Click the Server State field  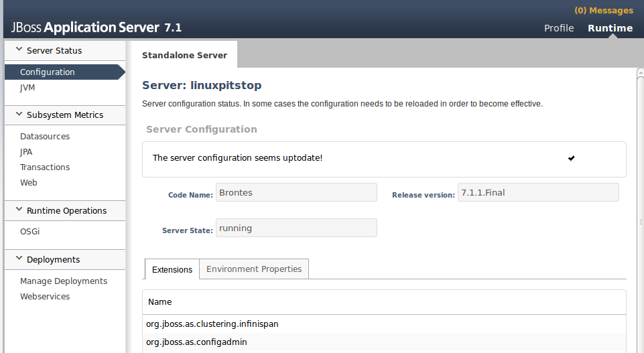tap(296, 228)
